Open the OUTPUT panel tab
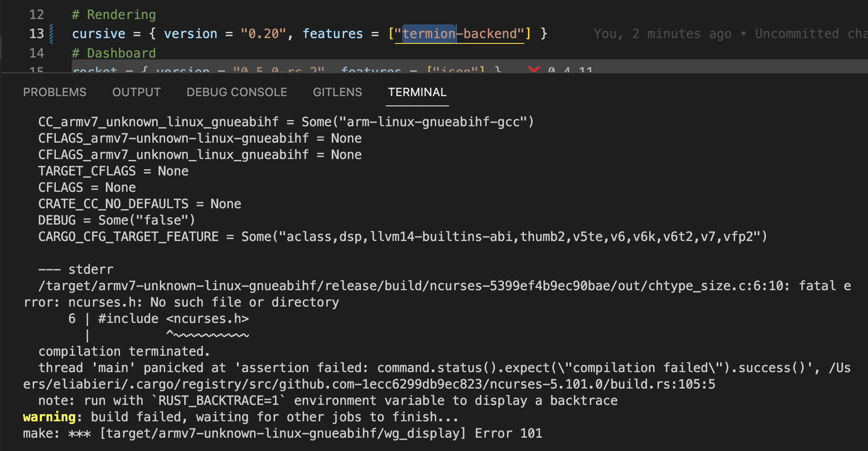This screenshot has width=868, height=451. coord(136,92)
